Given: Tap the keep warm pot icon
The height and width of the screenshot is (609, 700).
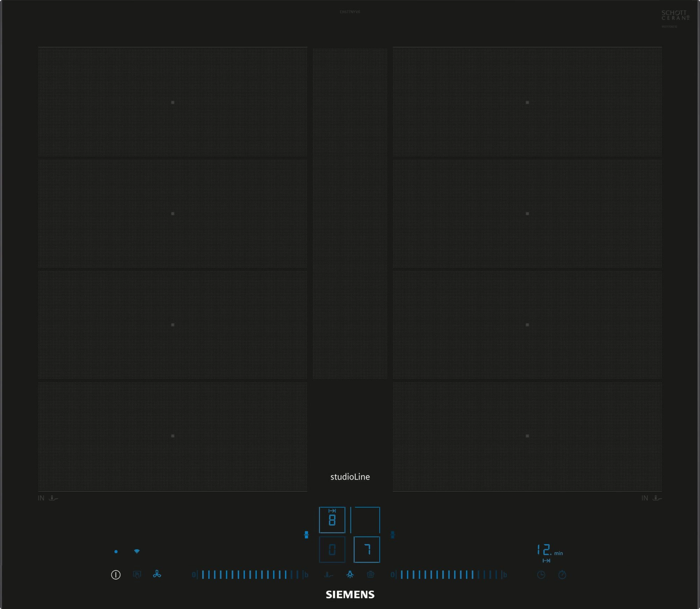Looking at the screenshot, I should pyautogui.click(x=371, y=575).
